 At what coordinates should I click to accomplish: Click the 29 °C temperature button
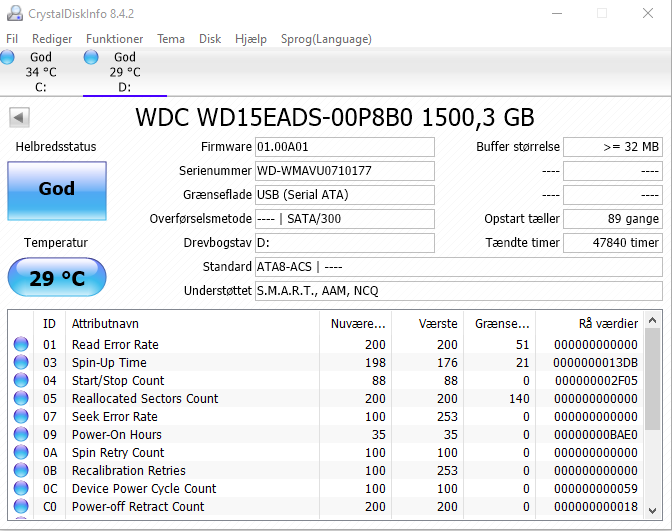coord(57,277)
